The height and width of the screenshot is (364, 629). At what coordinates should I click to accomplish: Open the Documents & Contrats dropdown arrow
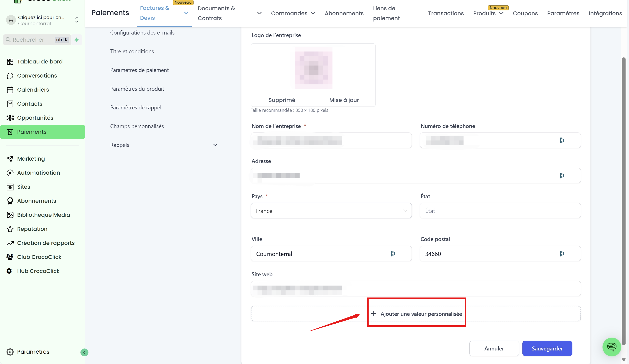coord(259,13)
